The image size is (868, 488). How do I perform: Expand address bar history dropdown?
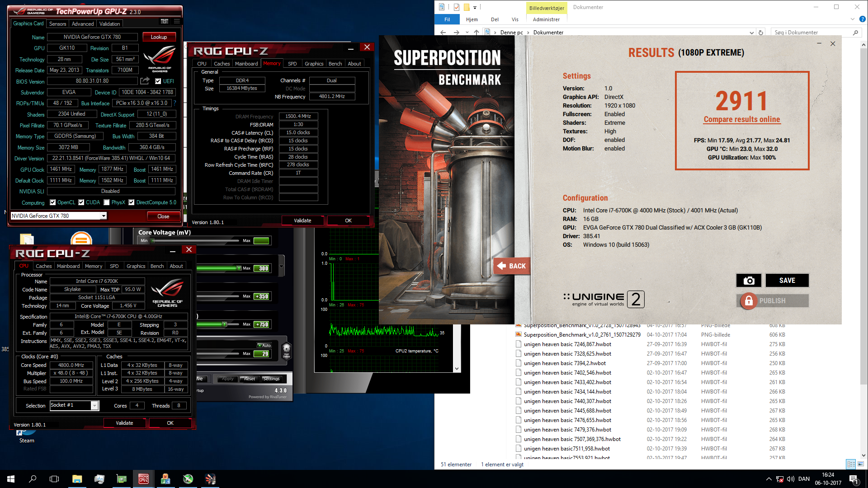click(x=751, y=33)
